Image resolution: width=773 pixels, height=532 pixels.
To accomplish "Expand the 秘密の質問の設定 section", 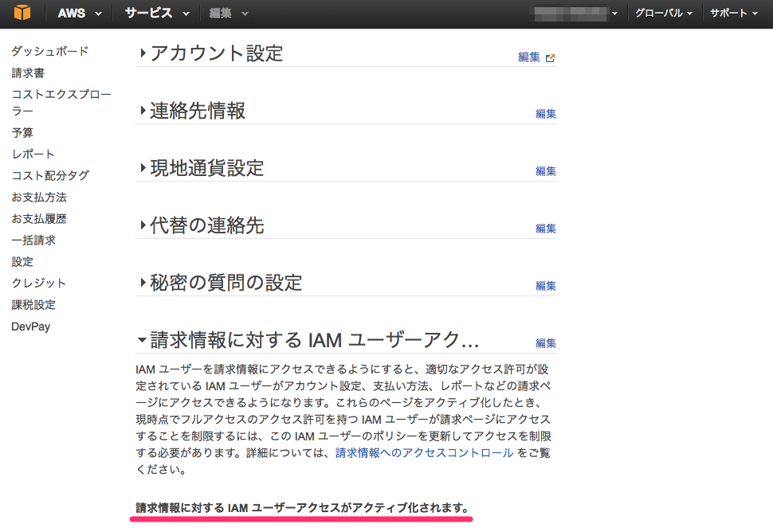I will click(x=222, y=282).
